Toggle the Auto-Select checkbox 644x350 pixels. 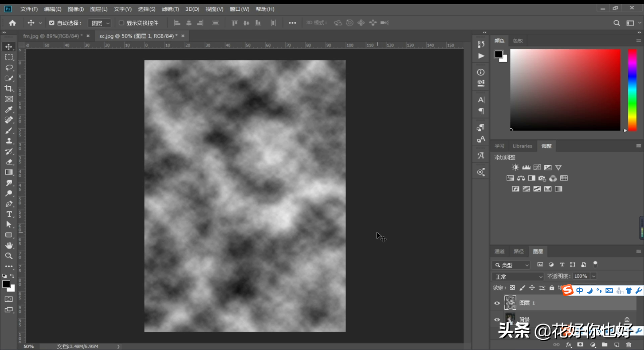pyautogui.click(x=51, y=23)
